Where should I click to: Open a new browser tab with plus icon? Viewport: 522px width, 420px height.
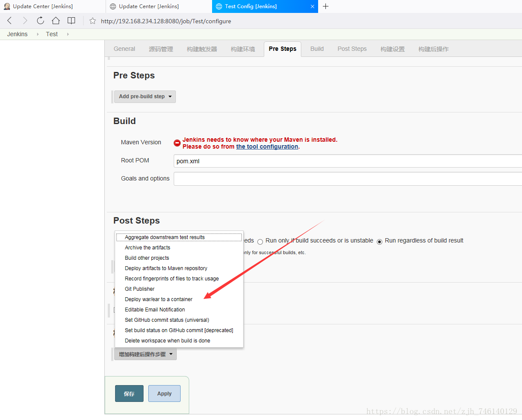(325, 6)
